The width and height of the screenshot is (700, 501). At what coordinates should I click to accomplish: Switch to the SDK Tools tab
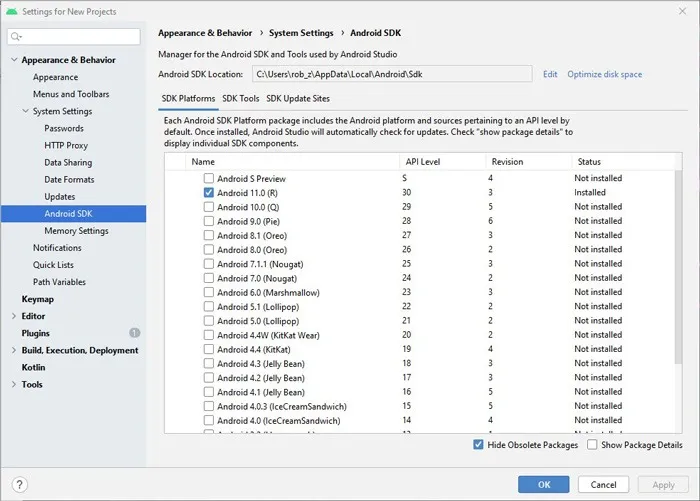tap(241, 99)
